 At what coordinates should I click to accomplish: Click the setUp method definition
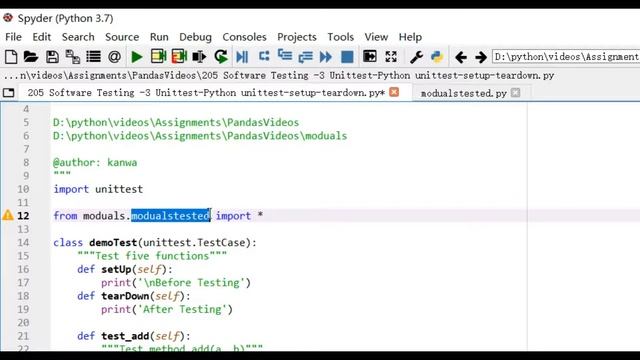(x=124, y=269)
